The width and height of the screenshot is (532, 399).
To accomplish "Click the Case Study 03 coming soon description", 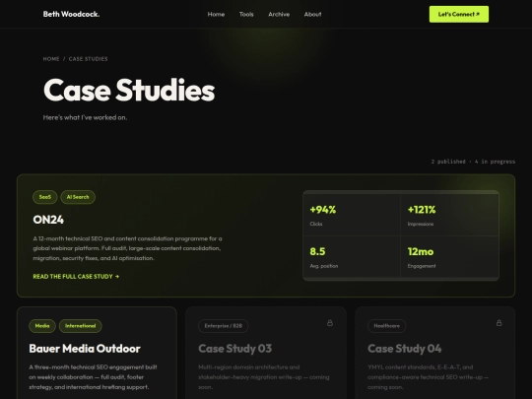I will coord(264,377).
